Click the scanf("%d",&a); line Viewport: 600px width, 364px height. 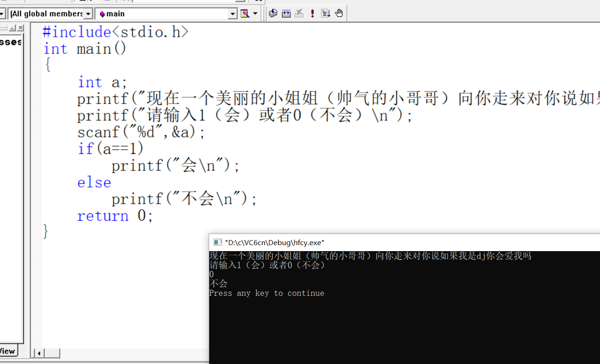141,133
